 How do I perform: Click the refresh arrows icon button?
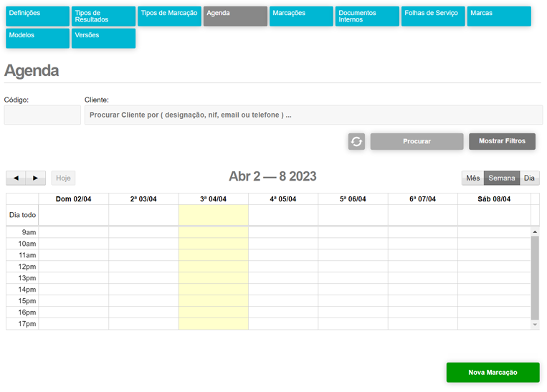tap(356, 141)
